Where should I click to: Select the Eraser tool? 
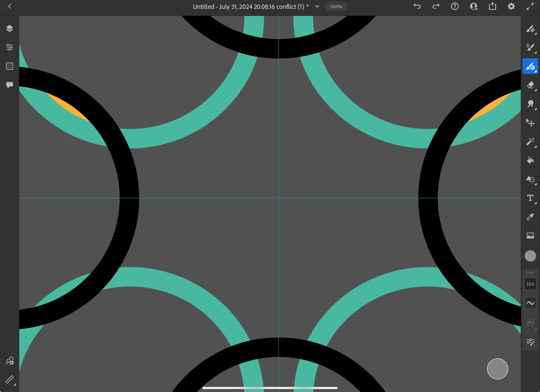pyautogui.click(x=530, y=85)
